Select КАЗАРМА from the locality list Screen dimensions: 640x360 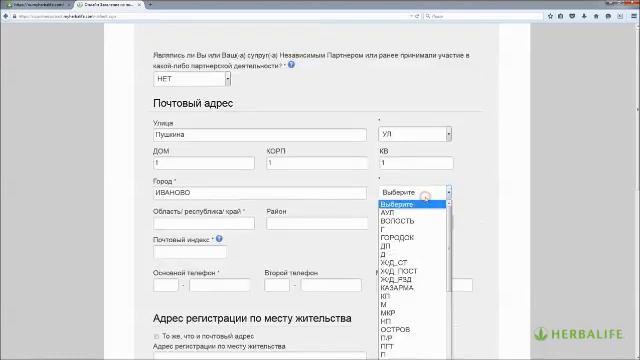click(412, 288)
